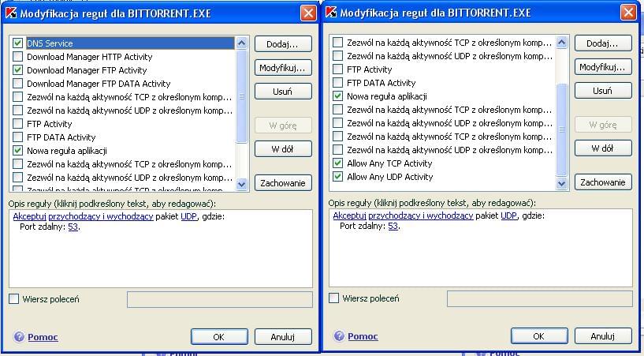
Task: Open the Pomoc help link in right dialog
Action: (363, 336)
